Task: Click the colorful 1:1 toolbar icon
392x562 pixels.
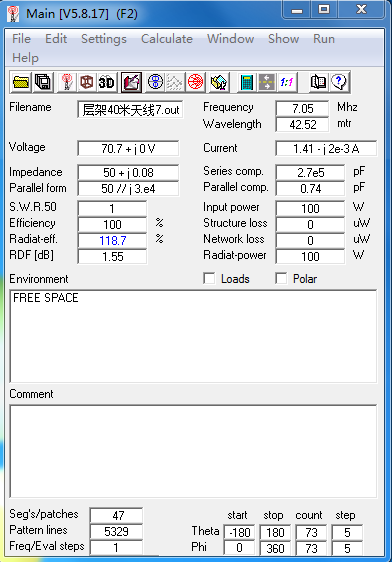Action: [287, 82]
